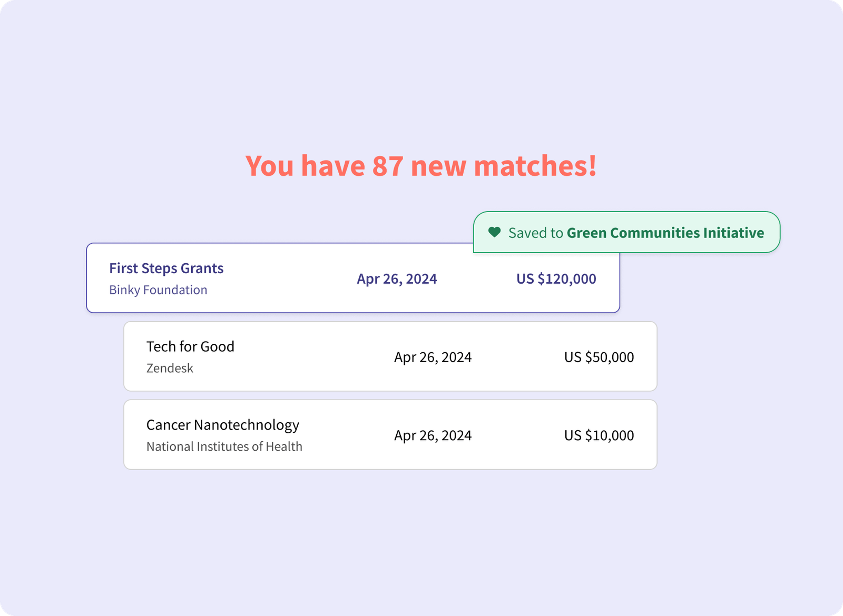Viewport: 843px width, 616px height.
Task: Click the US $50,000 grant amount
Action: pos(599,357)
